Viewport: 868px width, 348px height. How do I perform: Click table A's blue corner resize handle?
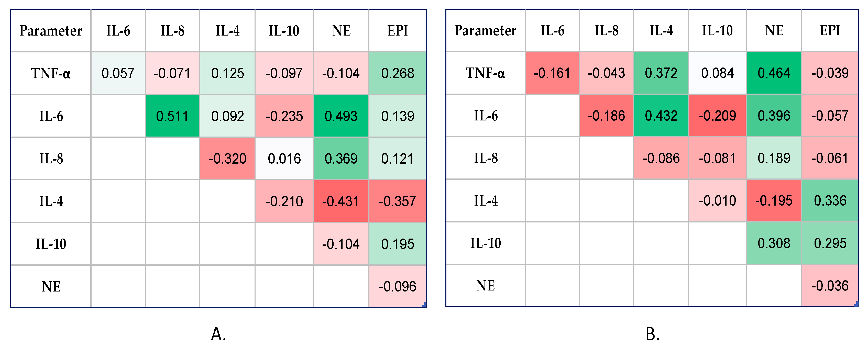pyautogui.click(x=424, y=305)
